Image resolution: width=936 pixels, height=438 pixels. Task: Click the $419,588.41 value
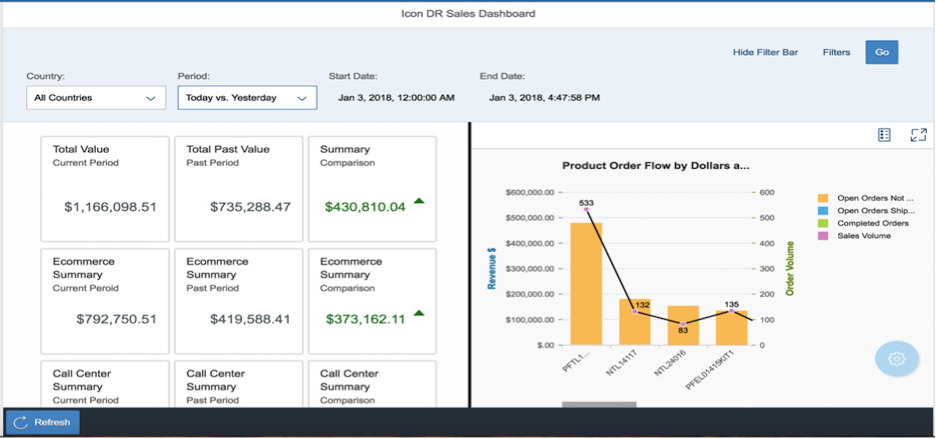pos(251,319)
